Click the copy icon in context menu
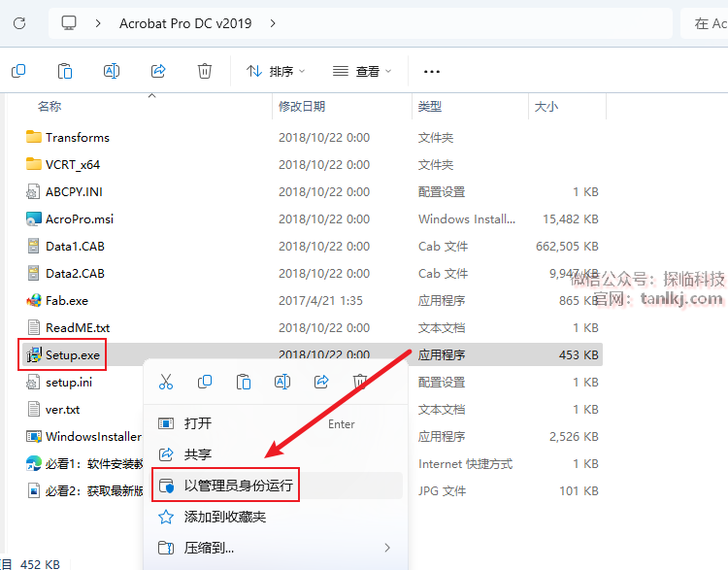 coord(205,383)
